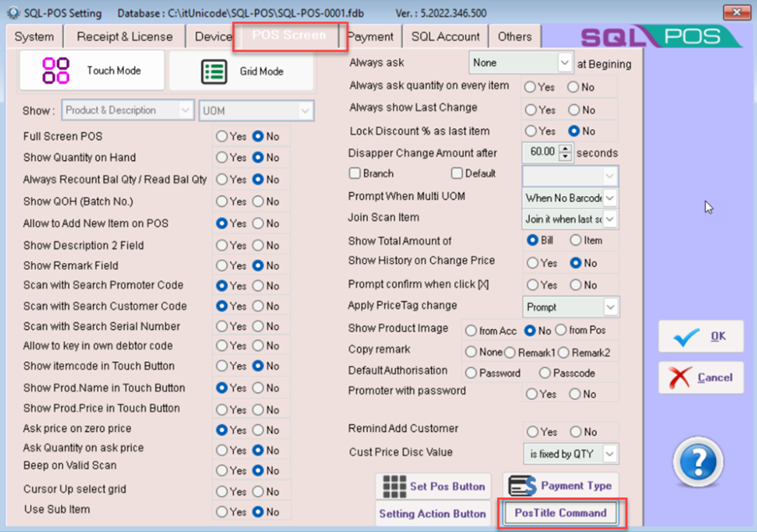Click the blue help question mark icon
Screen dimensions: 757x532
pos(697,461)
